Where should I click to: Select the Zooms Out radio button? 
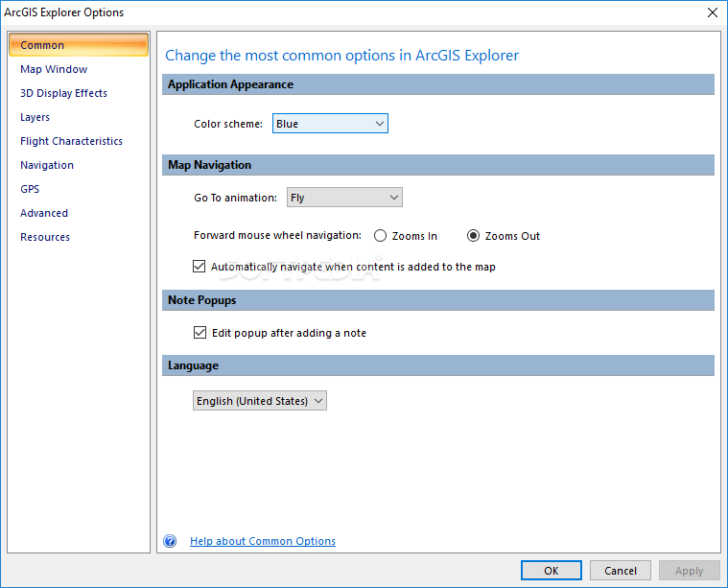coord(473,236)
